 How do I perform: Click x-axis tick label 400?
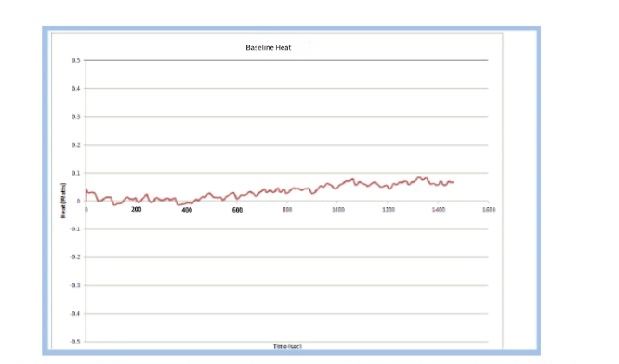coord(187,210)
